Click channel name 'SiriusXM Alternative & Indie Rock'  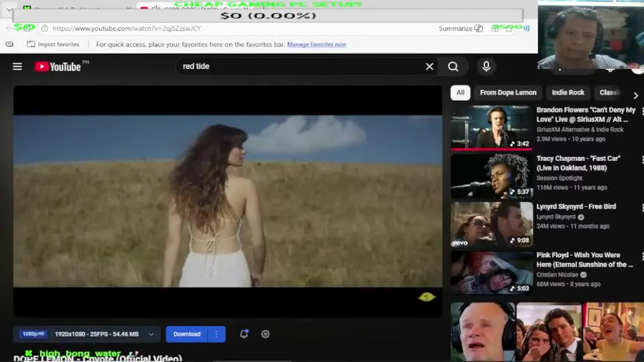pyautogui.click(x=580, y=130)
